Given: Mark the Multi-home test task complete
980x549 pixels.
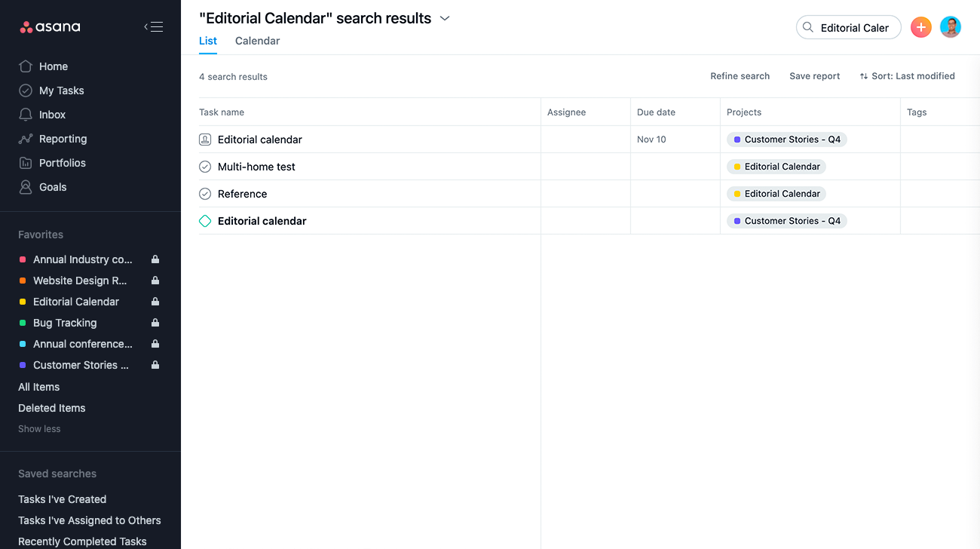Looking at the screenshot, I should pos(205,167).
